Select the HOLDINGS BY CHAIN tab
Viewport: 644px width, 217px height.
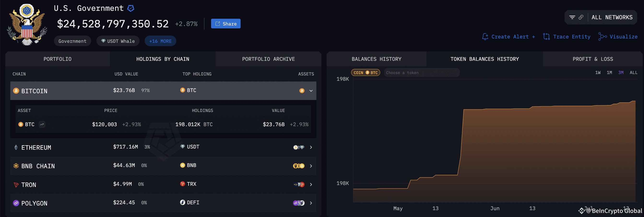point(163,59)
